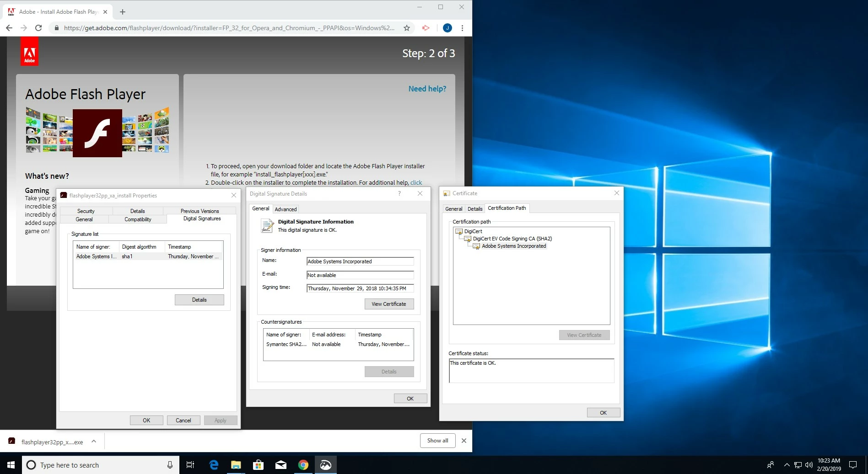Open File Explorer from taskbar

pyautogui.click(x=236, y=465)
